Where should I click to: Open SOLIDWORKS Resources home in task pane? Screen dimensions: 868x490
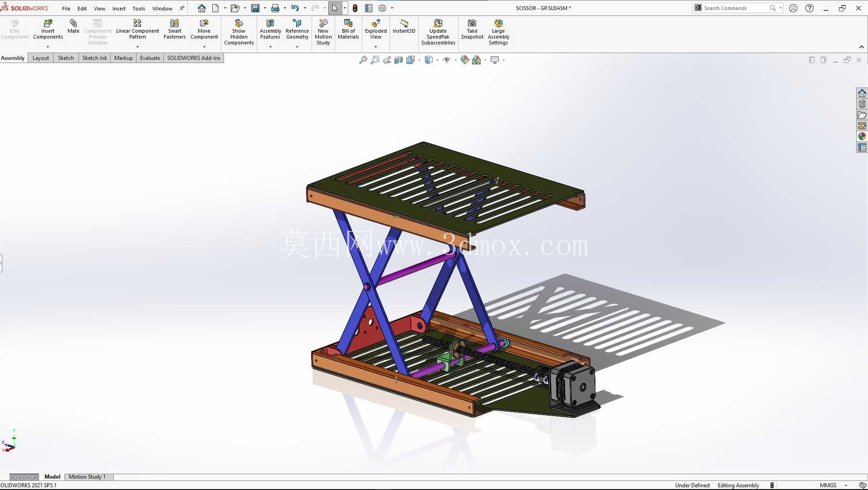click(862, 93)
